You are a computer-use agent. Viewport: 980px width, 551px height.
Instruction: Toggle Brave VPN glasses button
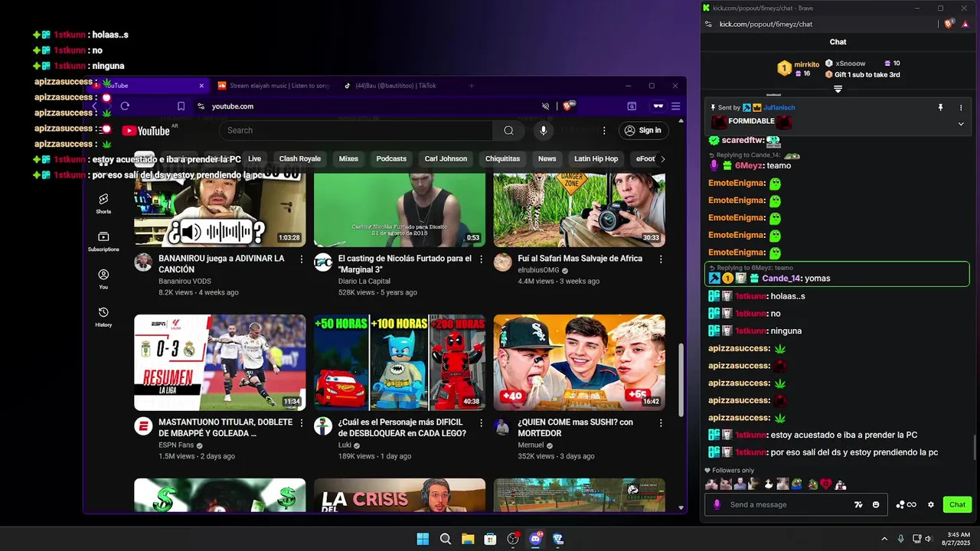click(658, 106)
